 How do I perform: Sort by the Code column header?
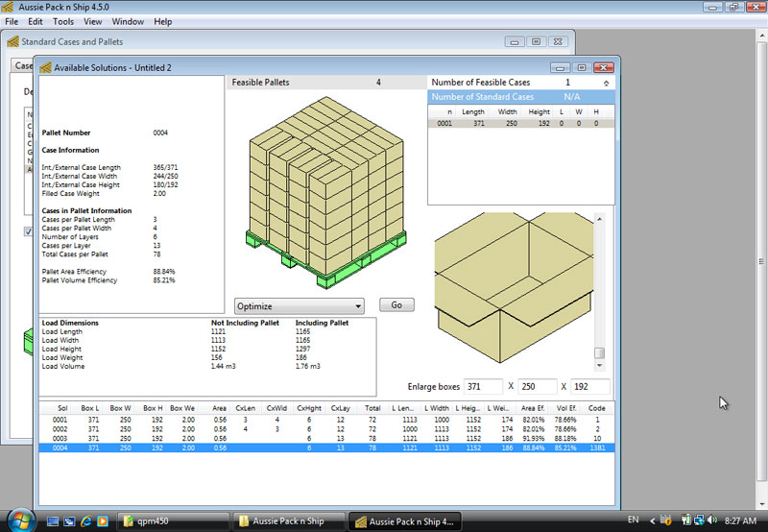click(596, 408)
